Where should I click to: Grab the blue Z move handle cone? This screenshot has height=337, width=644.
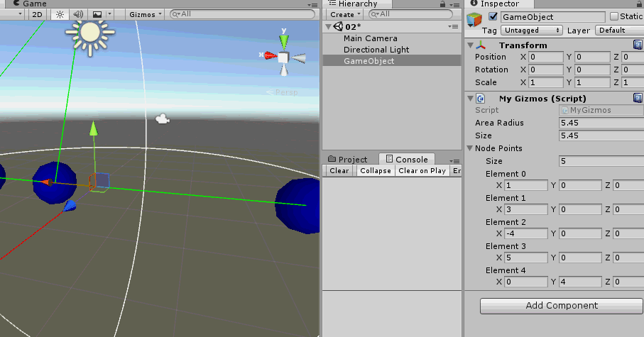(x=70, y=205)
